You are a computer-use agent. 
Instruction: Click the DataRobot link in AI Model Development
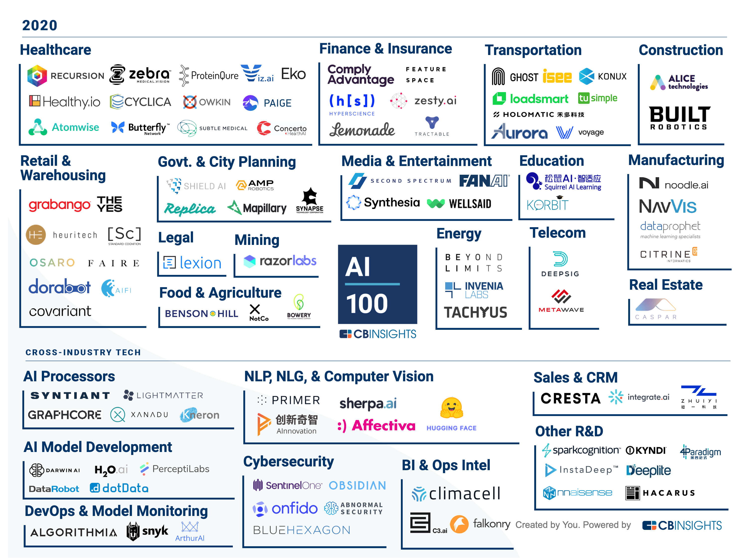(44, 487)
